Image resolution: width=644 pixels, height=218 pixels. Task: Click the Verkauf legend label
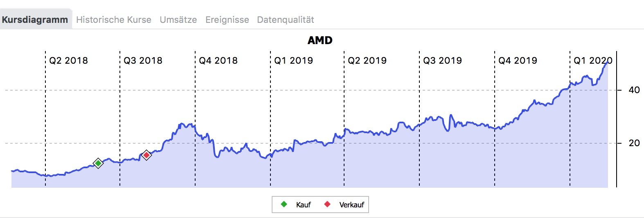click(351, 205)
